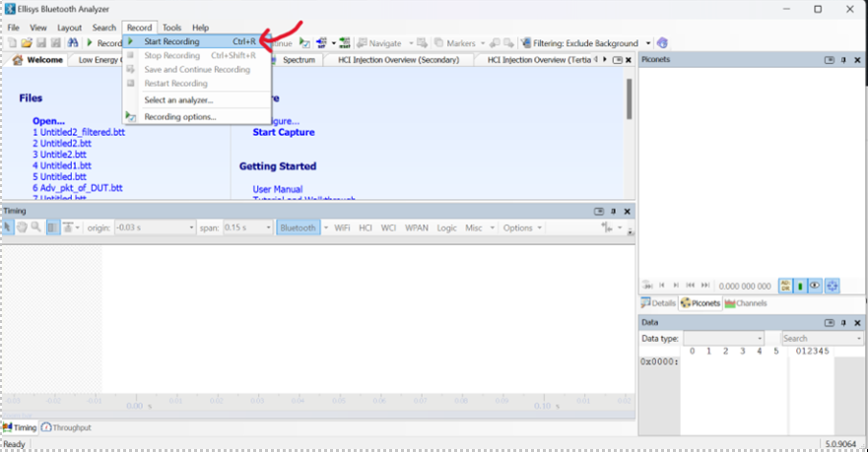Click the Welcome page vertical scrollbar

click(x=629, y=98)
